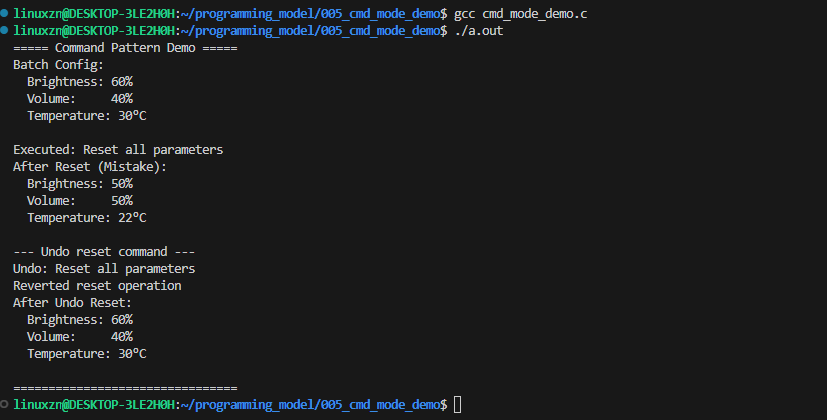The width and height of the screenshot is (827, 420).
Task: Click the blue dot beside gcc command
Action: pyautogui.click(x=4, y=13)
